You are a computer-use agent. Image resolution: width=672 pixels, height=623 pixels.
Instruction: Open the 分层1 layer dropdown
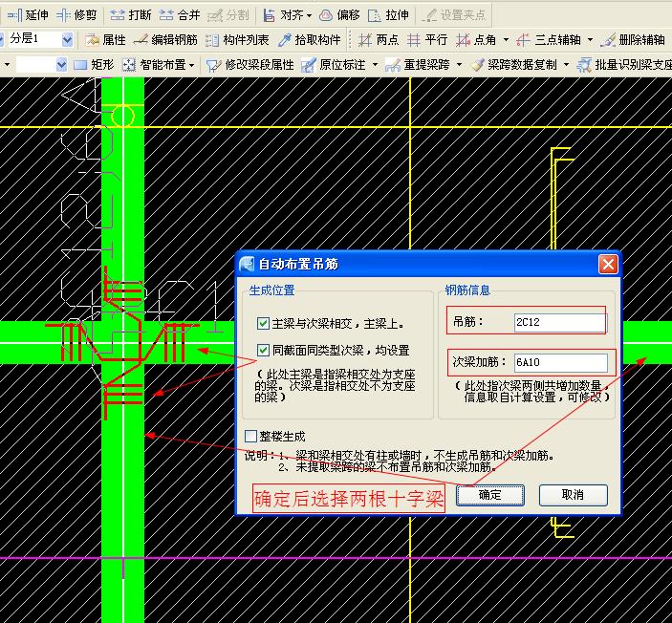[x=67, y=40]
